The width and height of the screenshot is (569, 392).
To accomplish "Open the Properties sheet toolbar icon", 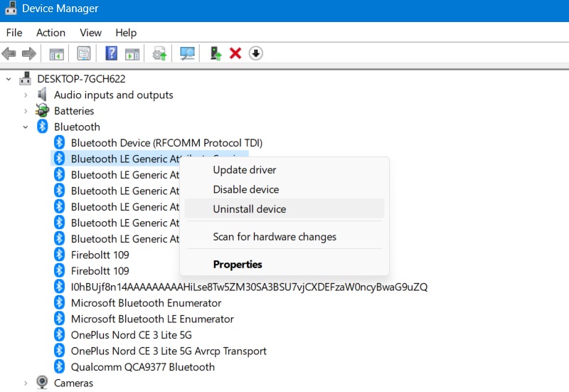I will [84, 54].
